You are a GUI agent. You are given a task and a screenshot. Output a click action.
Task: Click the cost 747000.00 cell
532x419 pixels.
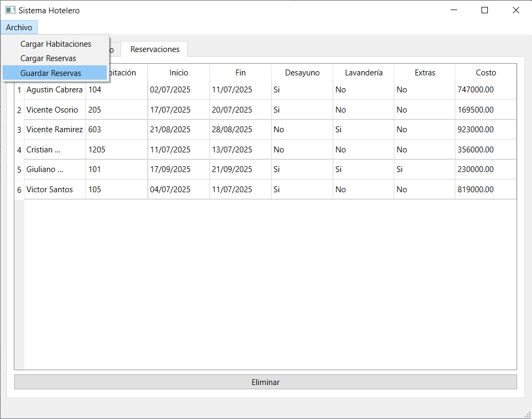[486, 90]
